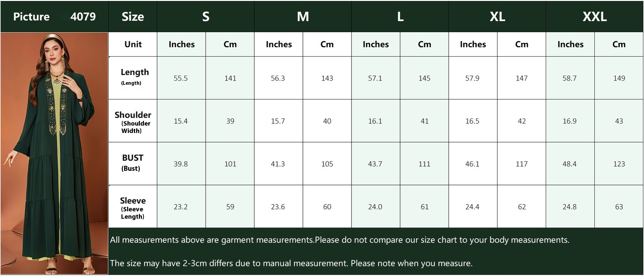Select the Sleeve Length row label

133,207
